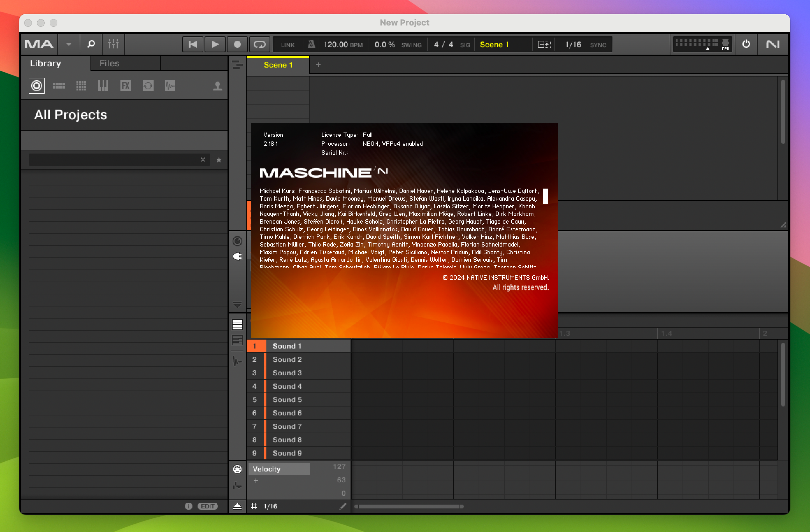Clear the search with the X
Image resolution: width=810 pixels, height=532 pixels.
tap(203, 160)
